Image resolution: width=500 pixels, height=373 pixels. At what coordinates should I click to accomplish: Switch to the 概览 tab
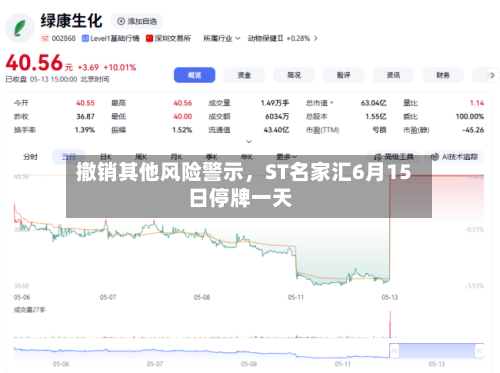click(194, 75)
